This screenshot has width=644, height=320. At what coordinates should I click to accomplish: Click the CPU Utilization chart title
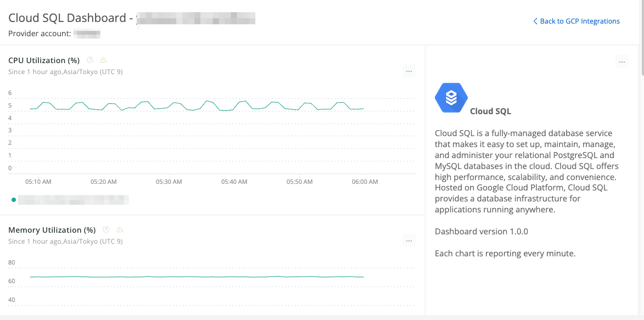pyautogui.click(x=44, y=60)
